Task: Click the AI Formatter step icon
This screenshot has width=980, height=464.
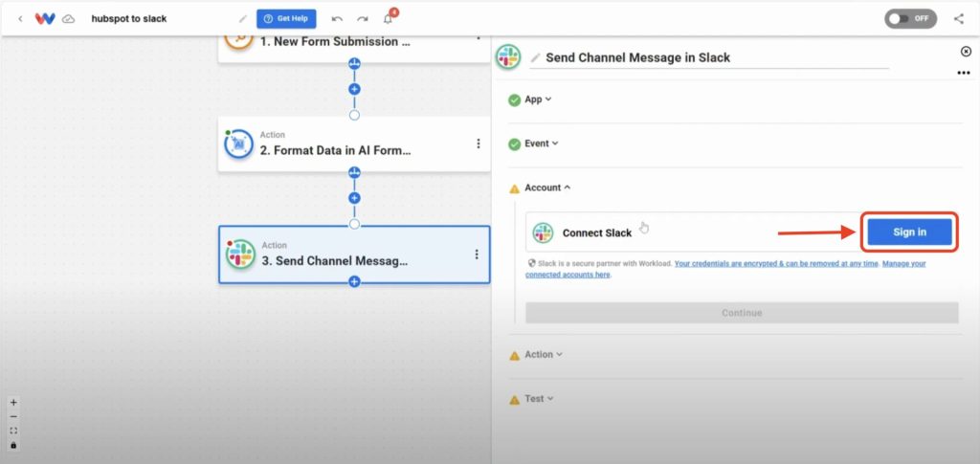Action: [x=238, y=144]
